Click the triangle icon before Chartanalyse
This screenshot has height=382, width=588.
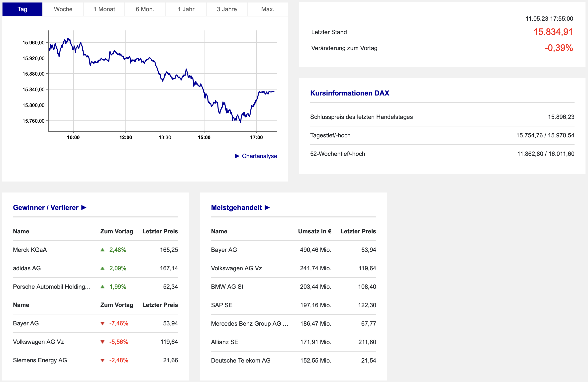(237, 156)
